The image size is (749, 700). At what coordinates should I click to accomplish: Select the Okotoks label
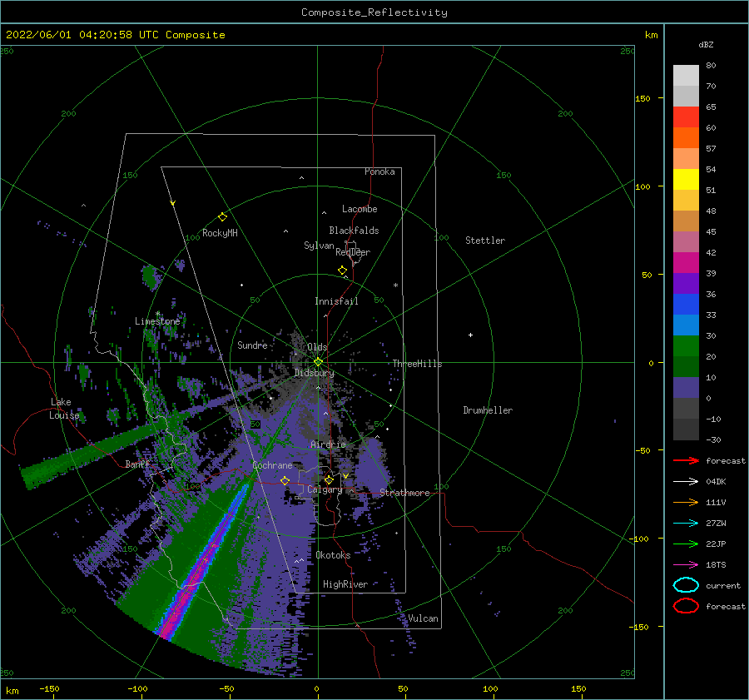click(333, 555)
